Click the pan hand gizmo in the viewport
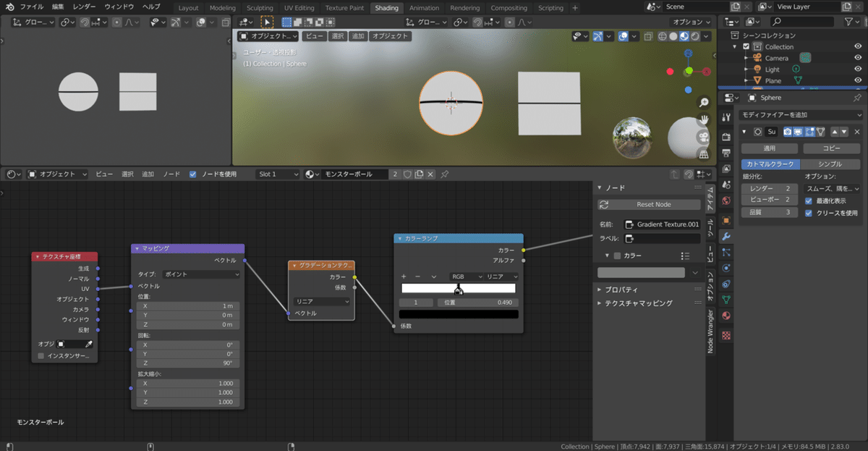The width and height of the screenshot is (868, 451). point(704,120)
